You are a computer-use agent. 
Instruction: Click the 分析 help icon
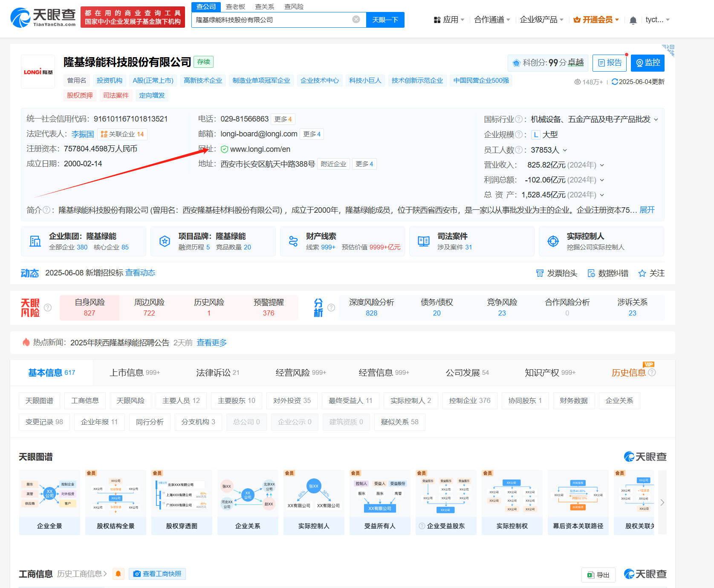331,307
